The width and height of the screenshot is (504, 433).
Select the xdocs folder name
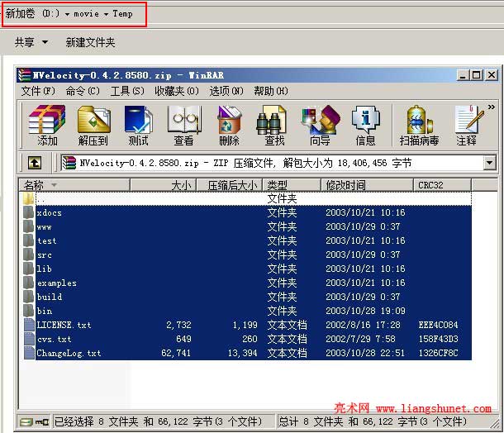50,213
